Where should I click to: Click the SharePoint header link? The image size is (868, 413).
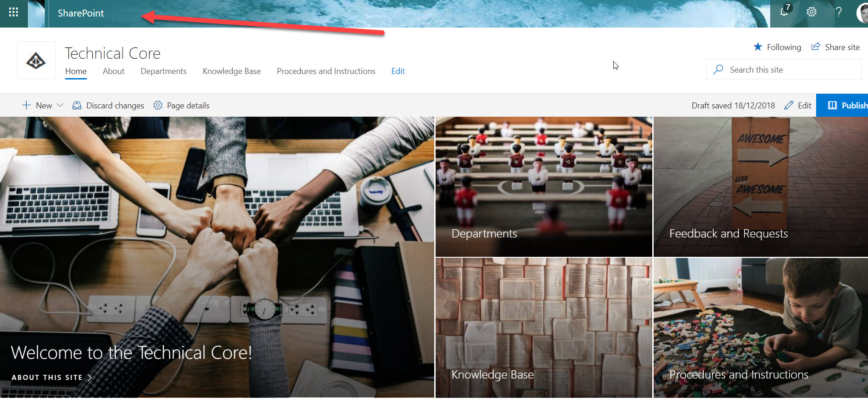click(x=81, y=13)
